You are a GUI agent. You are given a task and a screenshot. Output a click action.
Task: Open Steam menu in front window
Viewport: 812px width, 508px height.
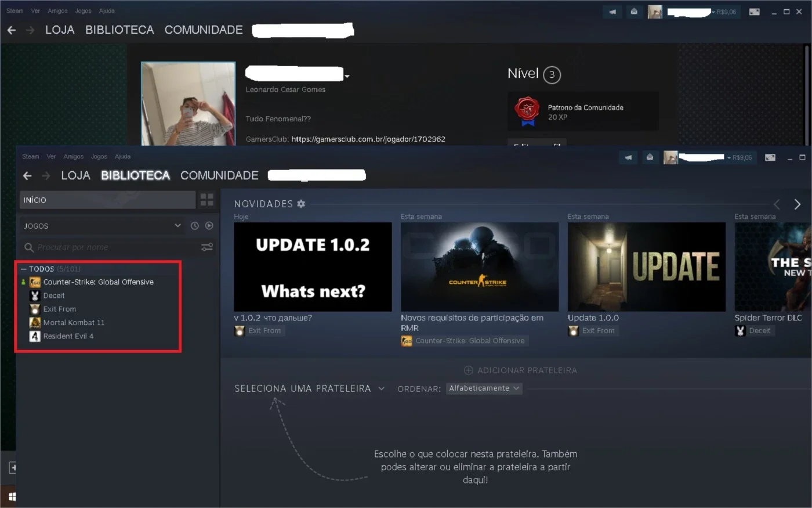point(31,157)
